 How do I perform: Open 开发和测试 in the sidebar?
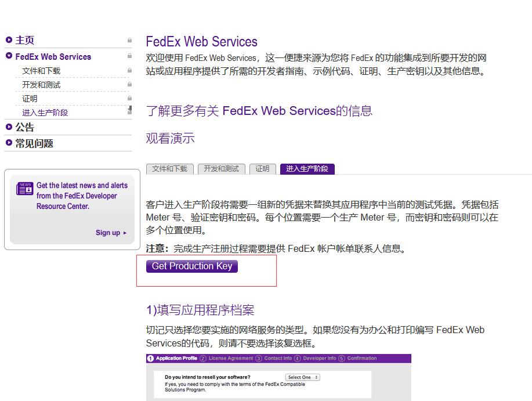click(41, 85)
